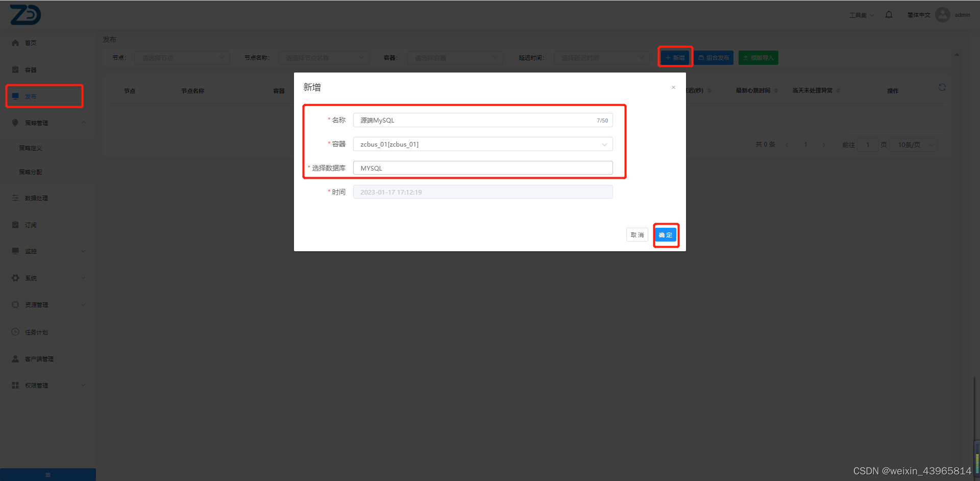
Task: Click the admin username label
Action: (x=962, y=15)
